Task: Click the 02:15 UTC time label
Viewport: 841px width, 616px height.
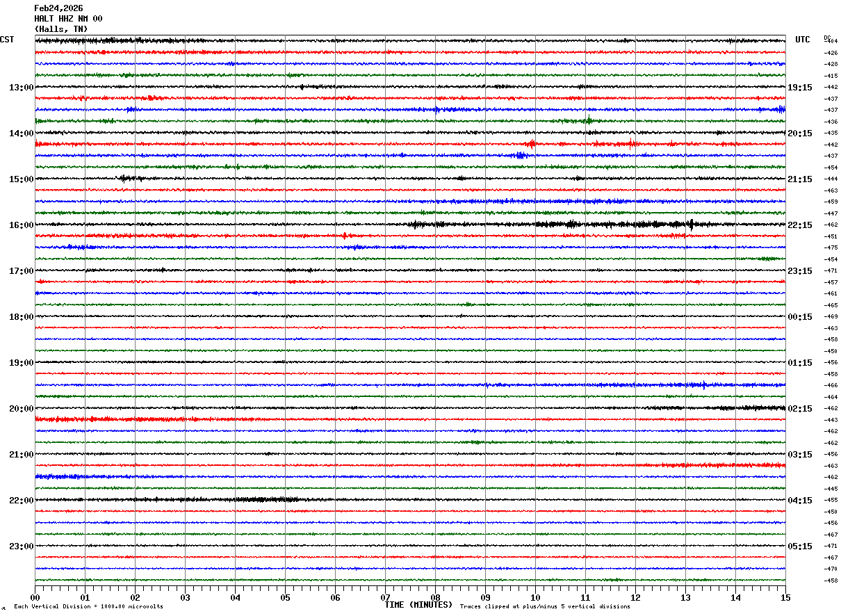Action: coord(800,409)
